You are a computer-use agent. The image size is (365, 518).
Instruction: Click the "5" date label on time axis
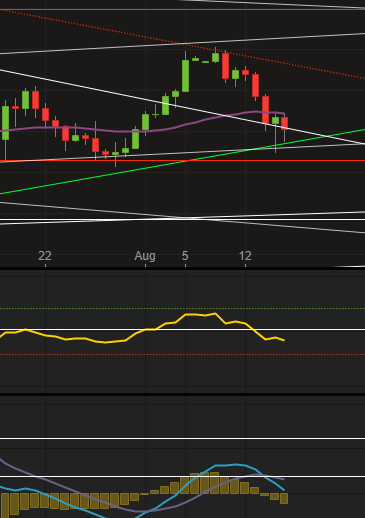[x=185, y=256]
